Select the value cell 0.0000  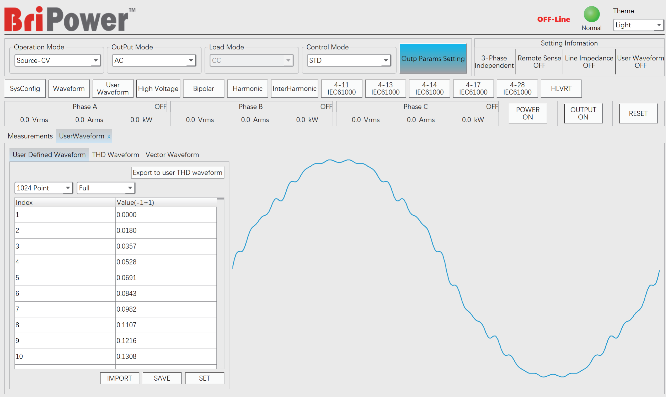(x=166, y=215)
